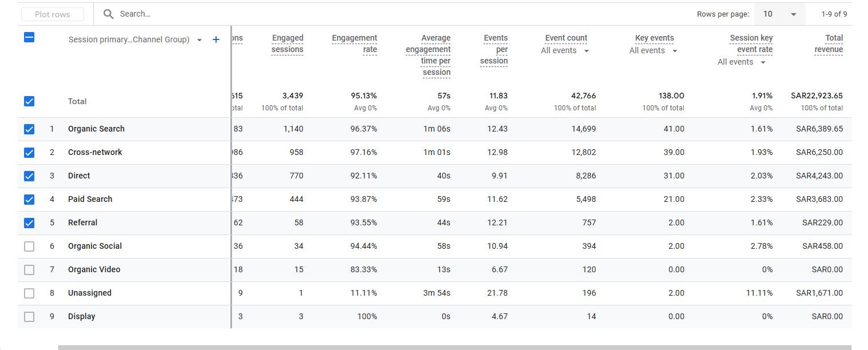Image resolution: width=868 pixels, height=350 pixels.
Task: Uncheck the Organic Search row checkbox
Action: pyautogui.click(x=29, y=129)
